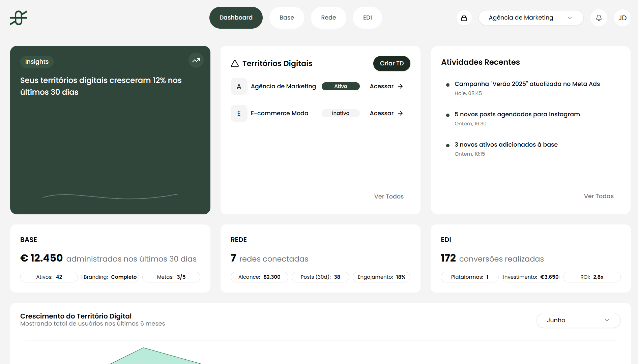Expand the workspace selector chevron

[x=570, y=18]
